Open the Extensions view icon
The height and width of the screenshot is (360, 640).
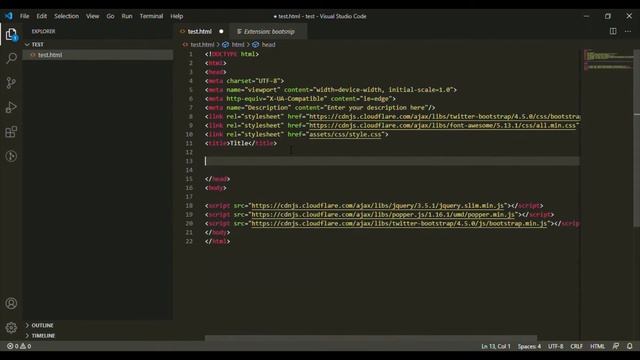11,132
